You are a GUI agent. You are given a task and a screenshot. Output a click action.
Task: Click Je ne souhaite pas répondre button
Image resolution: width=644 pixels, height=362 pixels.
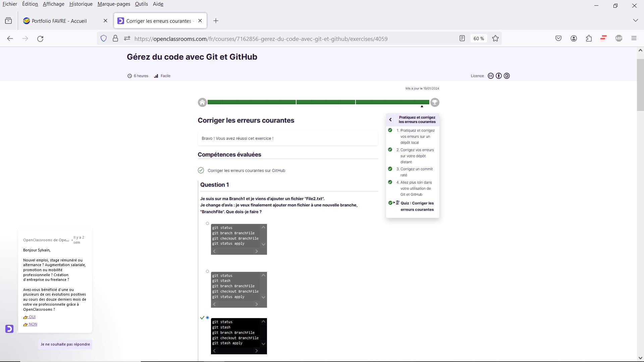click(65, 344)
